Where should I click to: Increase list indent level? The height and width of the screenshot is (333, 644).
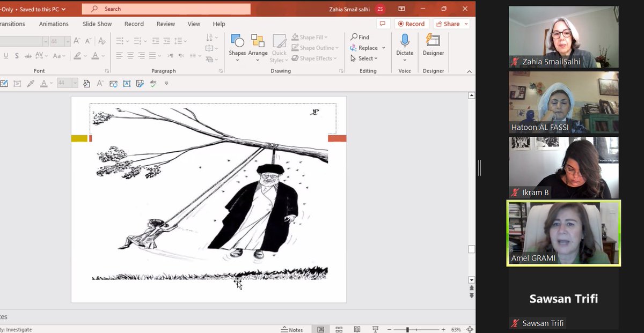(166, 41)
